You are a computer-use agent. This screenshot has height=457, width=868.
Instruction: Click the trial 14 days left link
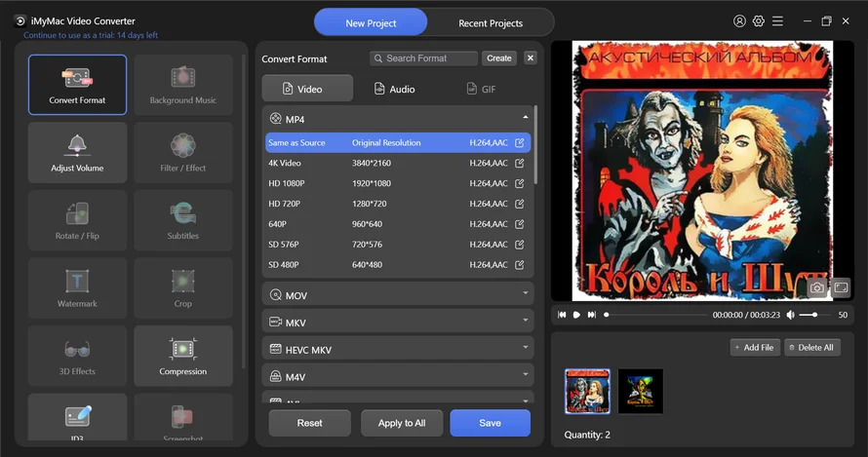coord(91,35)
